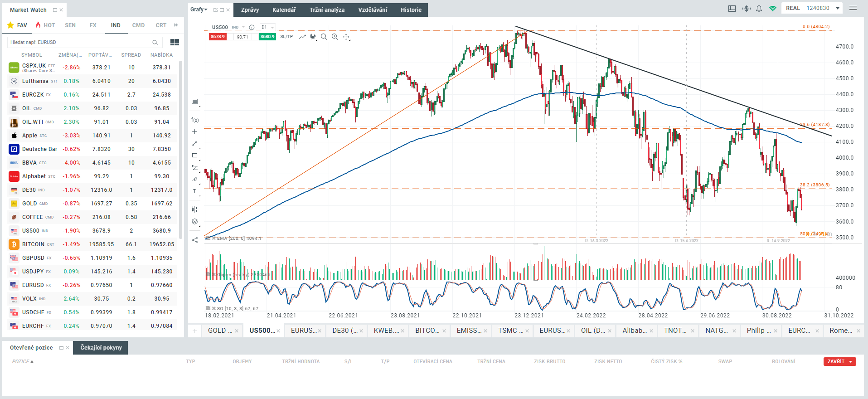Switch Market Watch to grid view
This screenshot has width=868, height=399.
175,42
